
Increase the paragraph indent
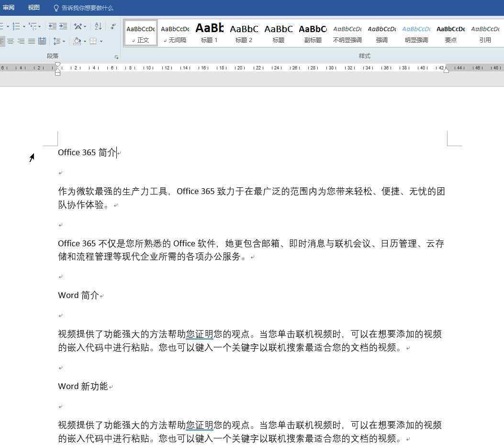click(63, 26)
